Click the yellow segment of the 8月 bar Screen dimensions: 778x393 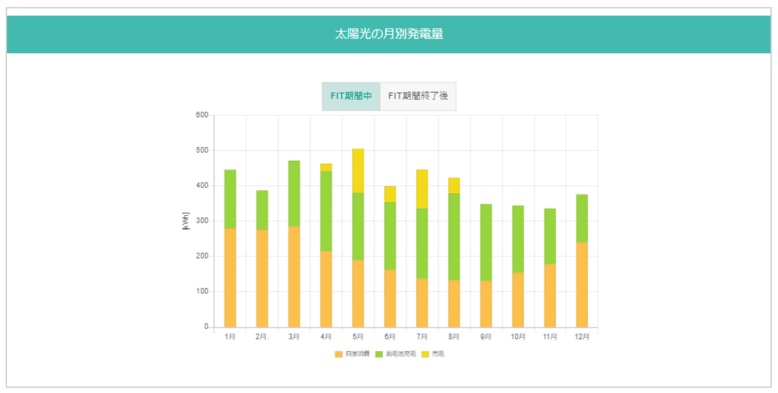[x=454, y=186]
